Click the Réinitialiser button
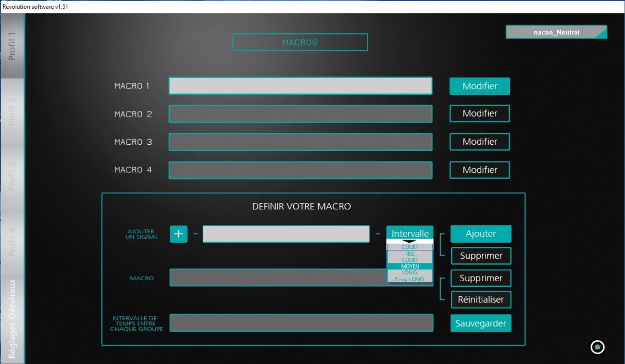 481,299
